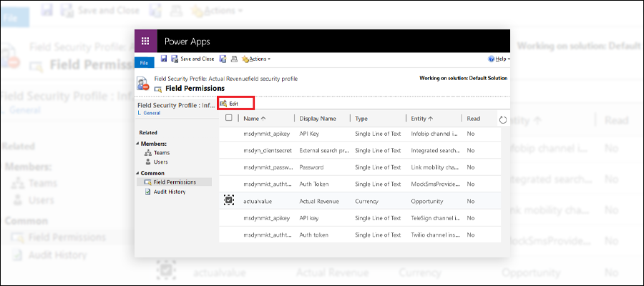Viewport: 644px width, 286px height.
Task: Click the Users person icon in the sidebar
Action: [148, 162]
